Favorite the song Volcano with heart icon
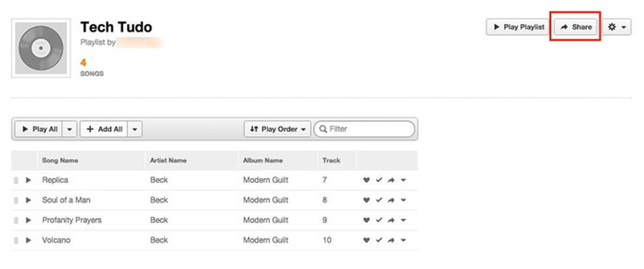The height and width of the screenshot is (269, 644). [367, 241]
